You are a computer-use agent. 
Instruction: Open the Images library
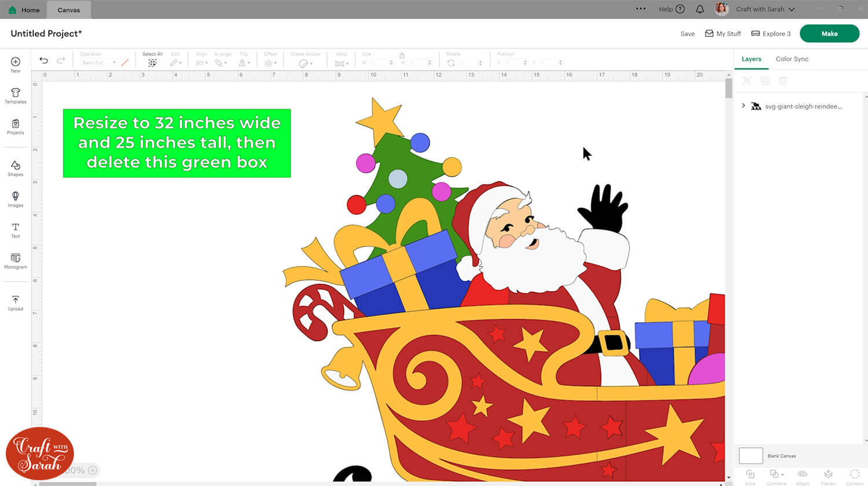(16, 199)
